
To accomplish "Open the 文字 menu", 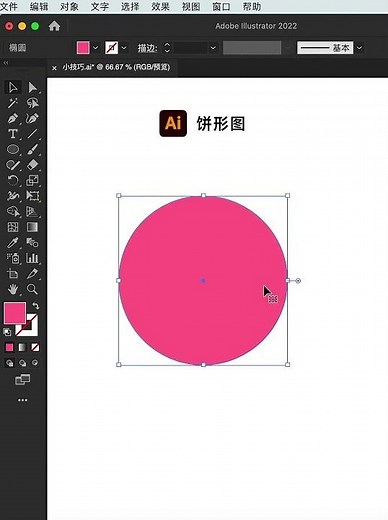I will pyautogui.click(x=99, y=6).
